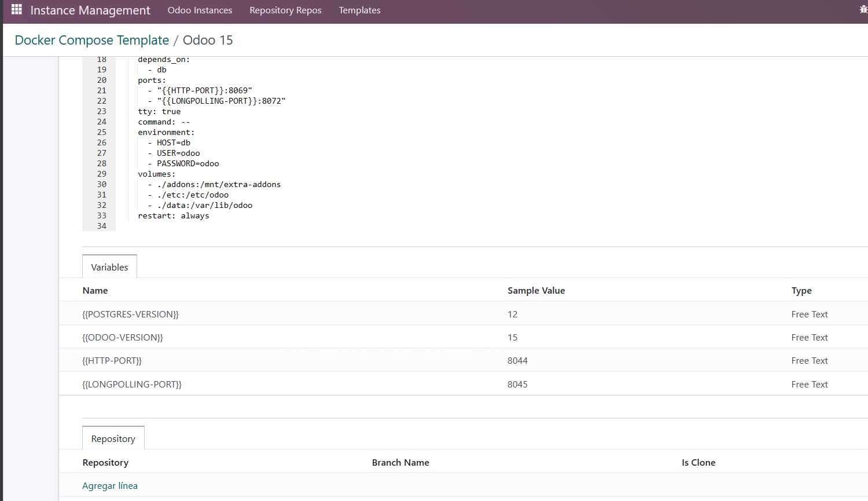The width and height of the screenshot is (868, 501).
Task: Click Free Text type in HTTP-PORT row
Action: [810, 360]
